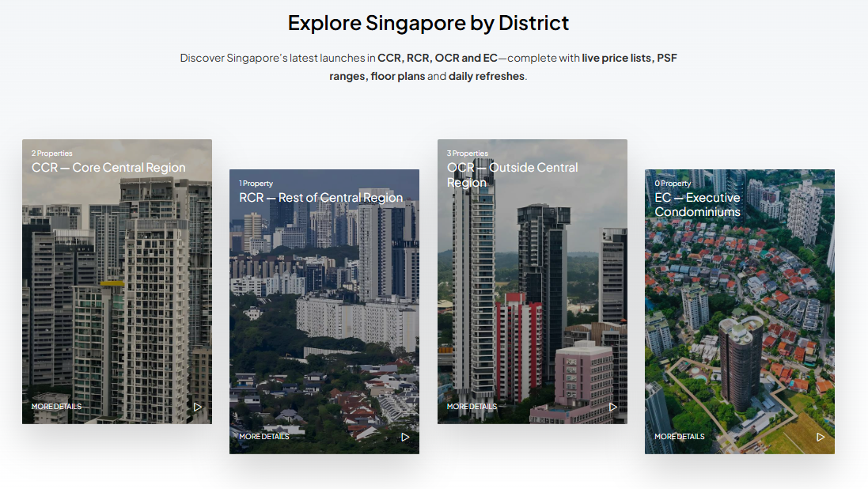
Task: Click the RCR skyline card image
Action: coord(324,324)
